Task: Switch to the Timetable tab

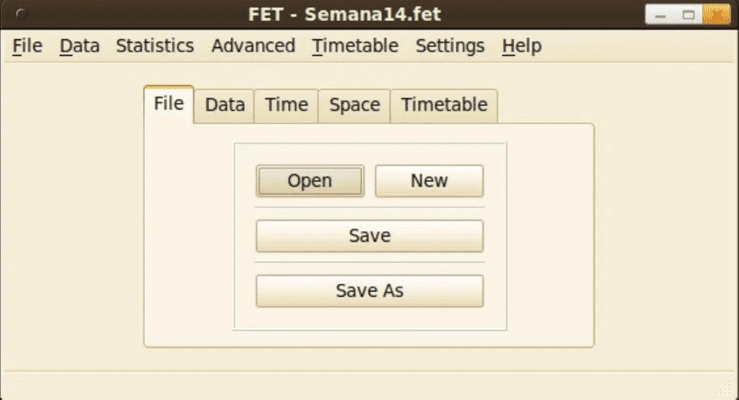Action: tap(444, 105)
